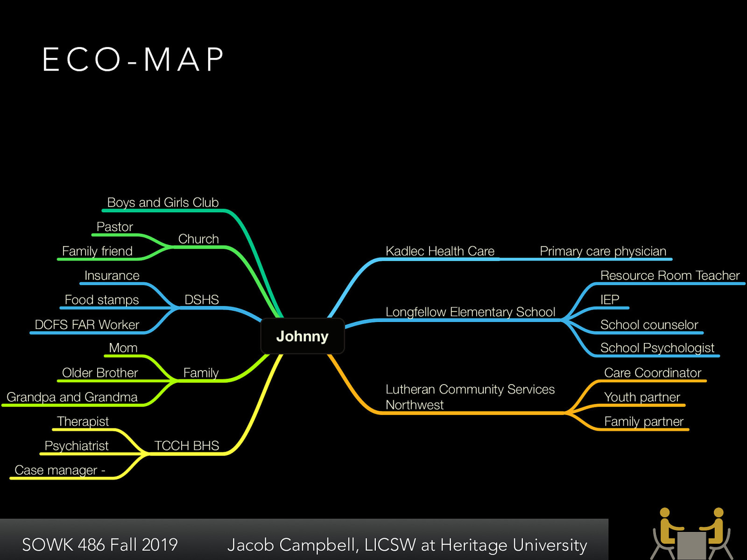Click the DCFS FAR Worker entry
Viewport: 747px width, 560px height.
[87, 325]
